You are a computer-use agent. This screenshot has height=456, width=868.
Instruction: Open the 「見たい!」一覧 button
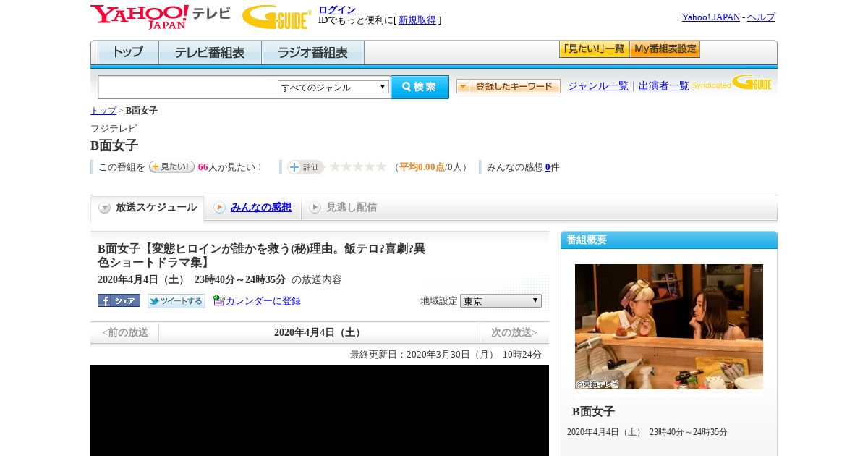tap(594, 49)
